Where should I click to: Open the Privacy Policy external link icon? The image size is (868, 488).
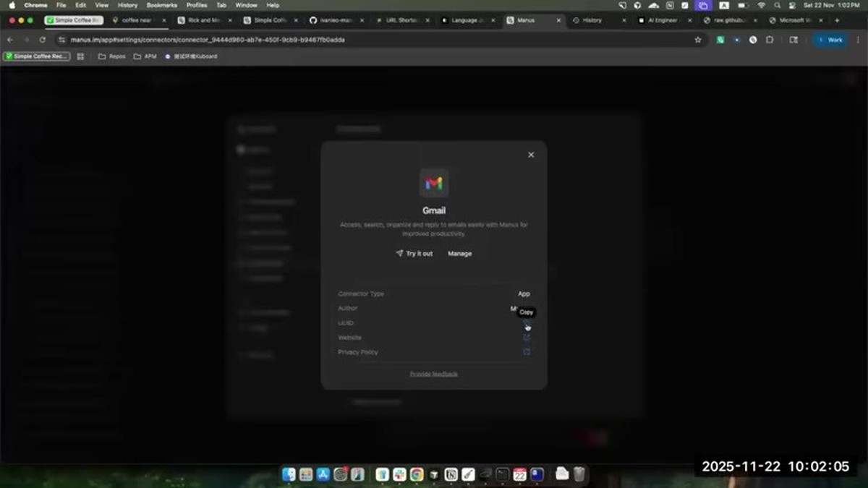click(x=527, y=352)
